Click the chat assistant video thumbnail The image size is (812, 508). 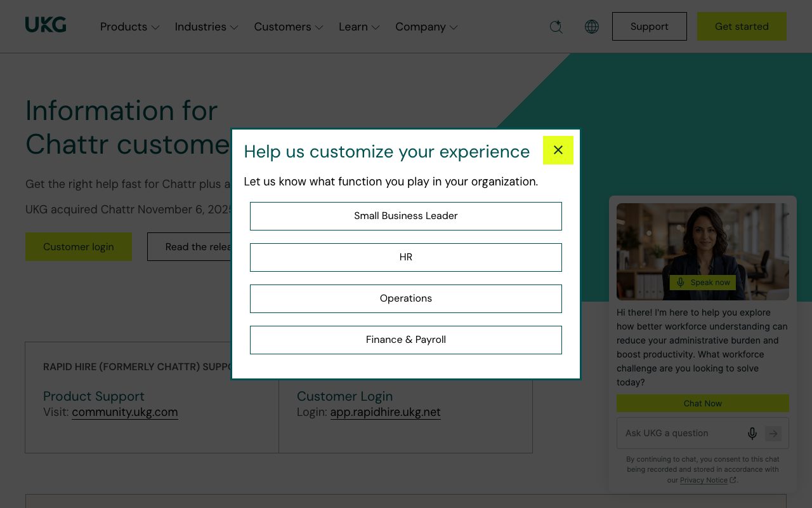coord(703,251)
